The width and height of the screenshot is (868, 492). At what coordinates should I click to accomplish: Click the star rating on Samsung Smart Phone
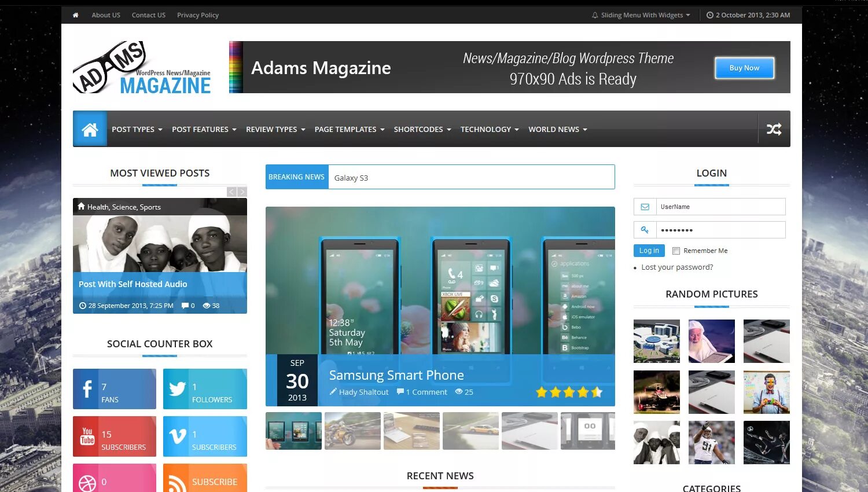tap(569, 392)
